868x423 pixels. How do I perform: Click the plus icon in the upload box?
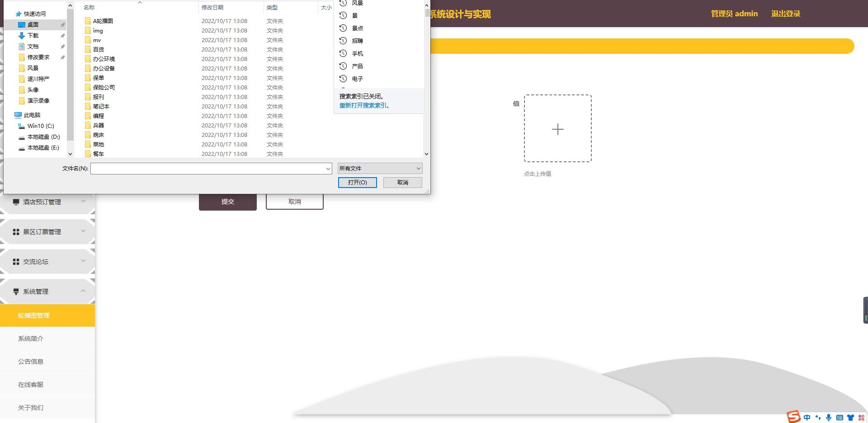(x=558, y=129)
